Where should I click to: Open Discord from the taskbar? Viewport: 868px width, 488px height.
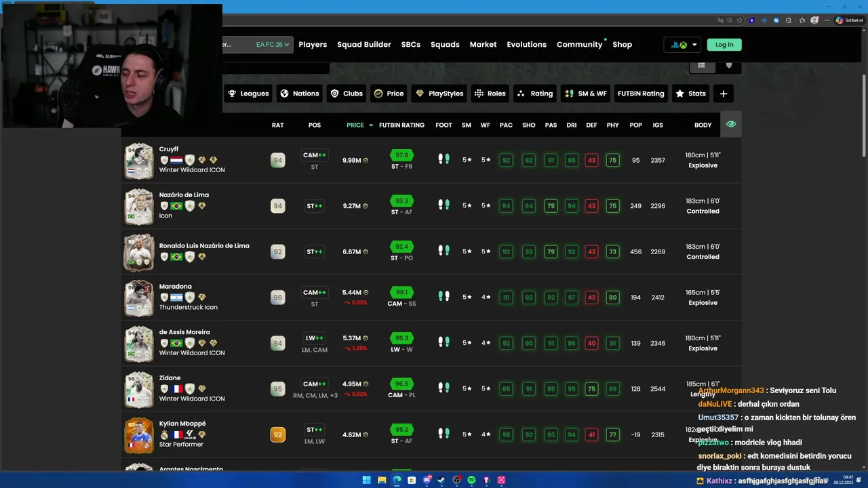[427, 479]
